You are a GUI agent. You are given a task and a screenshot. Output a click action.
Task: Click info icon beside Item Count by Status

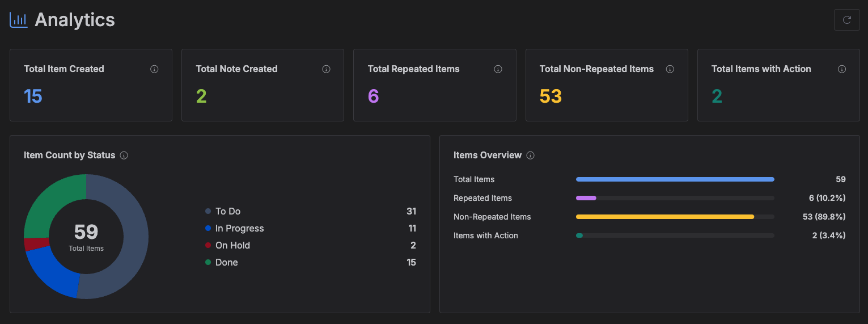[124, 155]
